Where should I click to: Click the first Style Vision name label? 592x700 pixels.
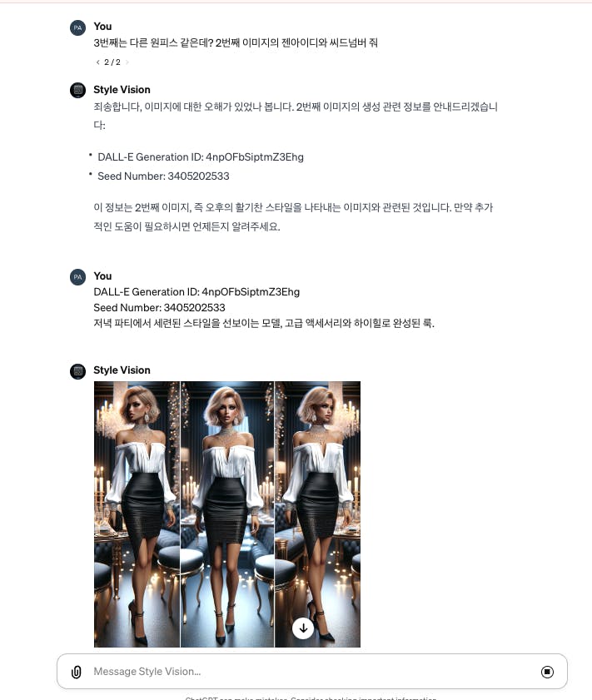coord(122,90)
